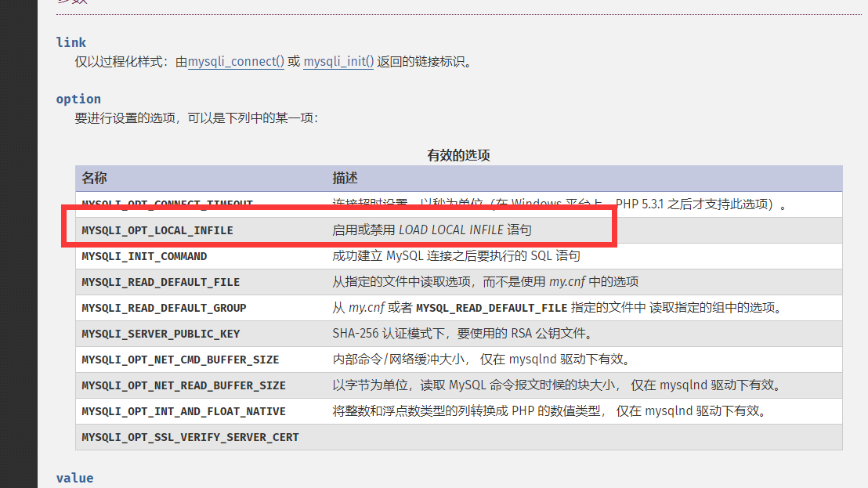Click the MYSQLI_READ_DEFAULT_GROUP row name
The width and height of the screenshot is (868, 488).
click(164, 308)
